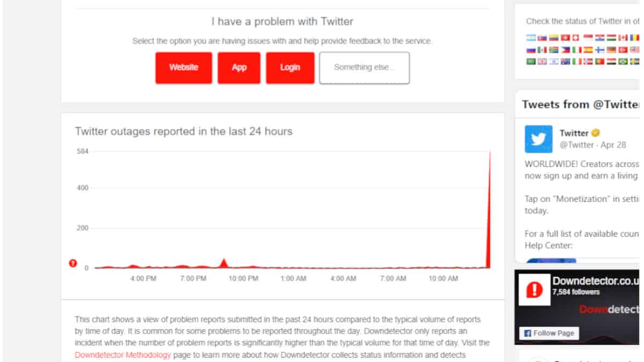Screen dimensions: 644x362
Task: Click the Finland flag icon
Action: [599, 50]
